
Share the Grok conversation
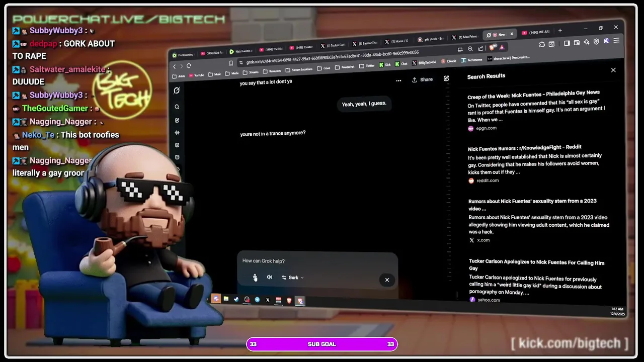pyautogui.click(x=422, y=79)
